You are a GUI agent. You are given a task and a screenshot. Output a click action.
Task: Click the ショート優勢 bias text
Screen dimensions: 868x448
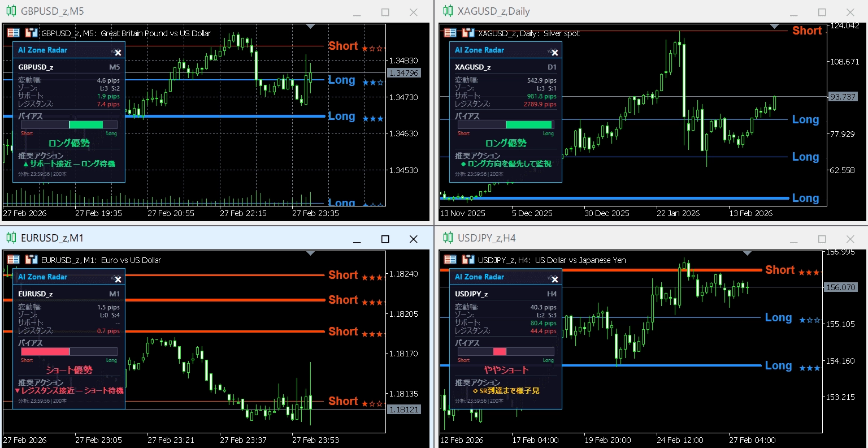(69, 370)
